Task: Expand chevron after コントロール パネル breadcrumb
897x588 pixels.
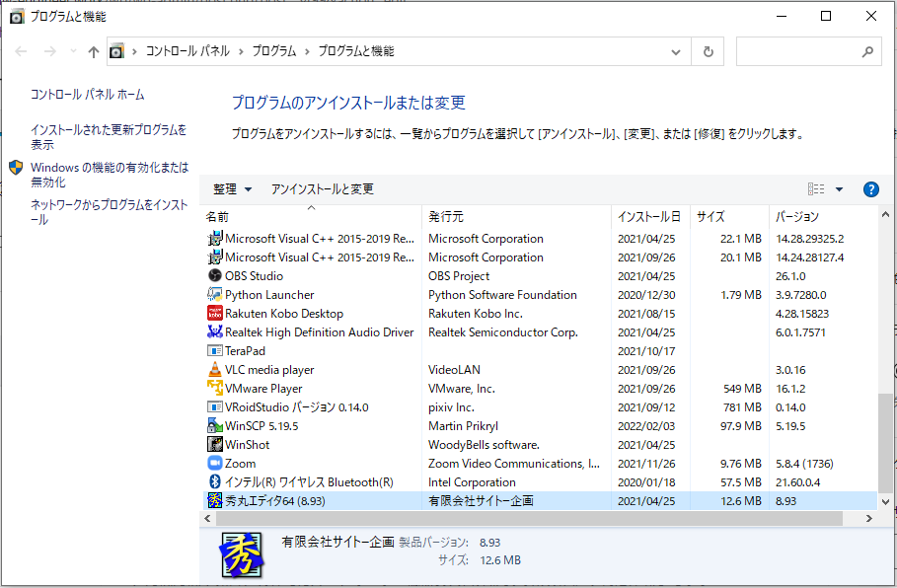Action: tap(241, 51)
